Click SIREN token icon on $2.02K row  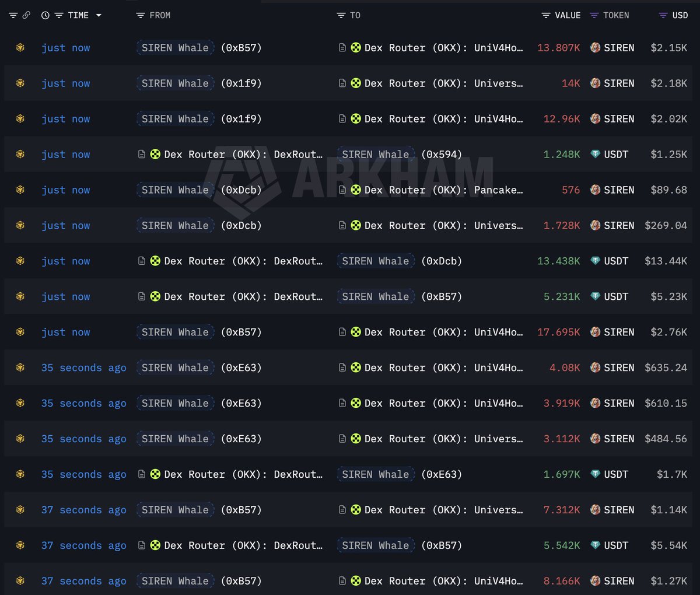point(596,119)
